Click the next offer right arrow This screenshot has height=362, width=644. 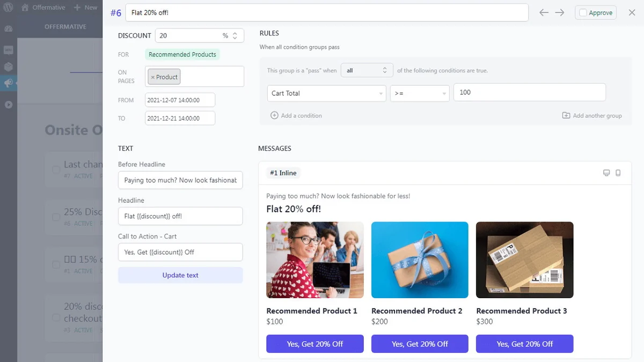(560, 12)
